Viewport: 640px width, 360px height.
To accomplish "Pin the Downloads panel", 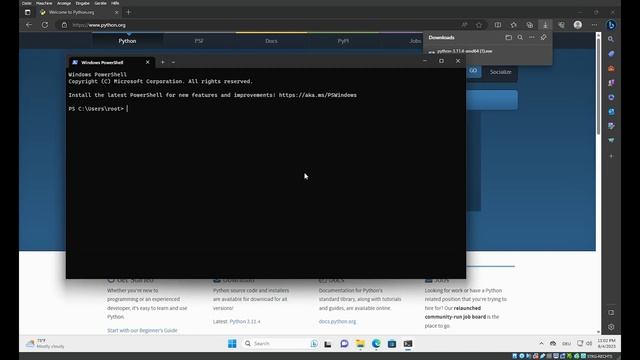I will [543, 38].
